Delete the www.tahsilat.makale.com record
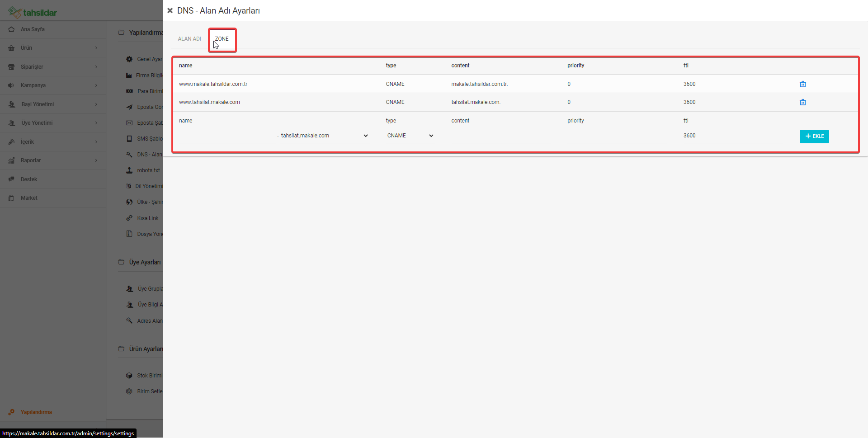This screenshot has width=868, height=438. pos(803,102)
